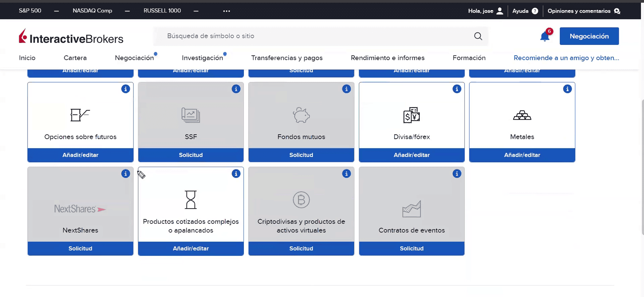
Task: Click info icon on Divisa/fórex card
Action: [457, 89]
